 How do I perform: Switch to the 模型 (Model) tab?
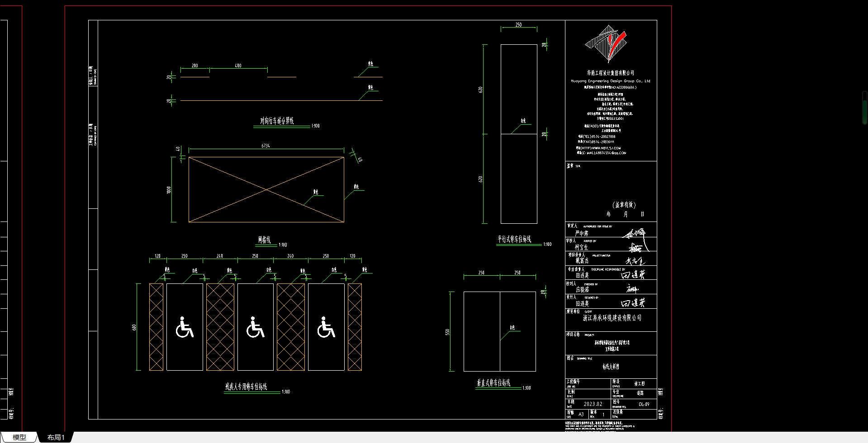point(19,437)
